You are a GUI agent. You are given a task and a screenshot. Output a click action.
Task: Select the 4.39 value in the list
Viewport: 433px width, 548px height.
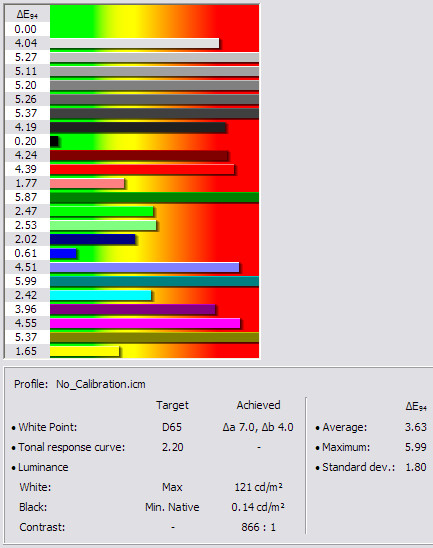click(x=26, y=169)
